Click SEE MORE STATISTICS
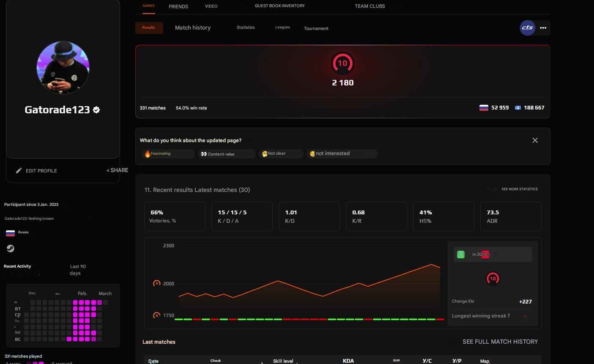594x364 pixels. [520, 189]
